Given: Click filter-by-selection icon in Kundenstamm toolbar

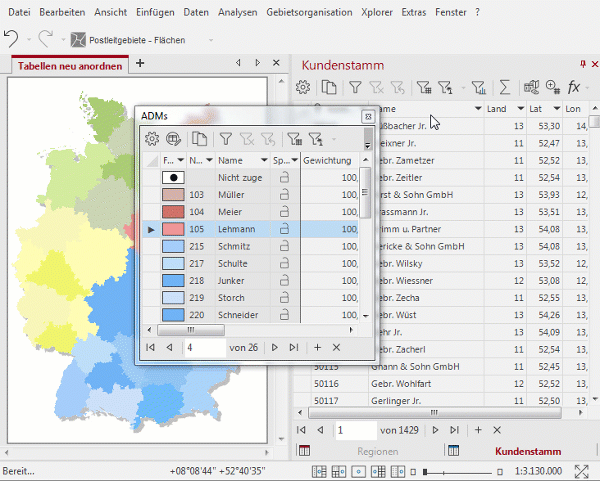Looking at the screenshot, I should [445, 87].
